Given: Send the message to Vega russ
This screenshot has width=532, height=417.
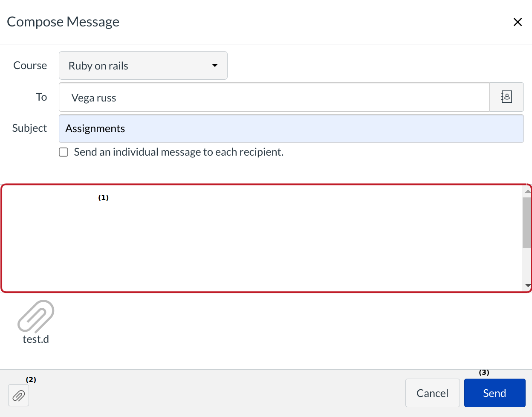Looking at the screenshot, I should pos(494,393).
